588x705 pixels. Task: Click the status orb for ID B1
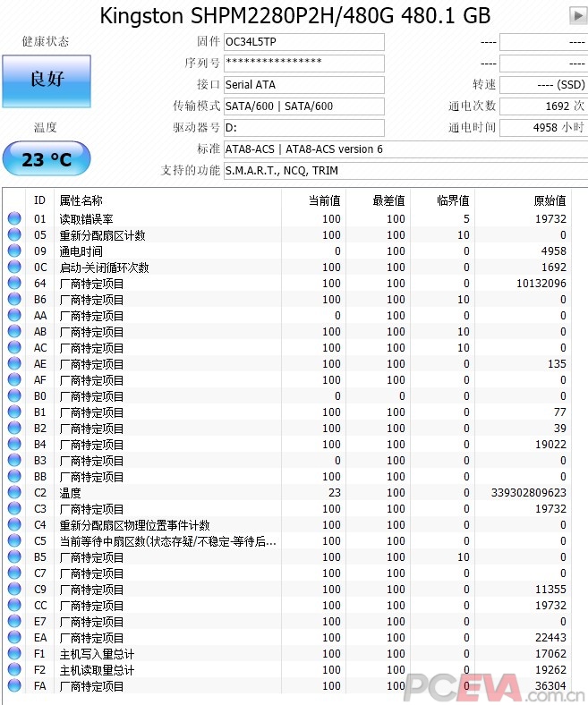(14, 412)
